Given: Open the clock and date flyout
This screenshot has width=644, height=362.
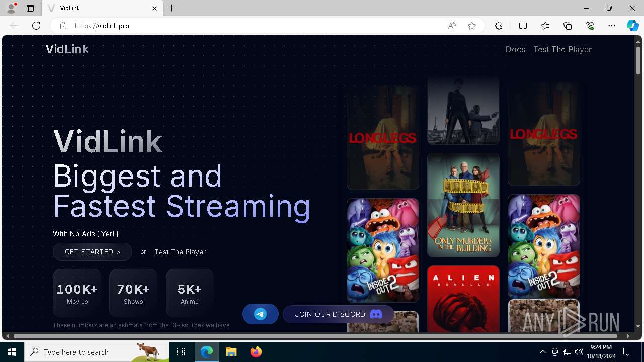Looking at the screenshot, I should (x=601, y=352).
